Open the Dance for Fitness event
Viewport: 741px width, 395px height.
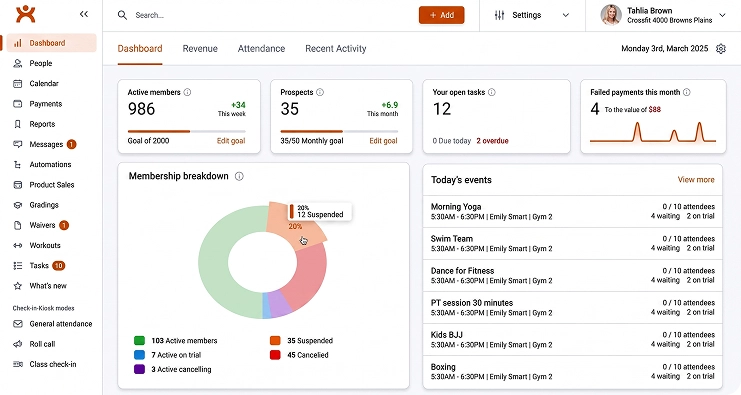click(572, 275)
